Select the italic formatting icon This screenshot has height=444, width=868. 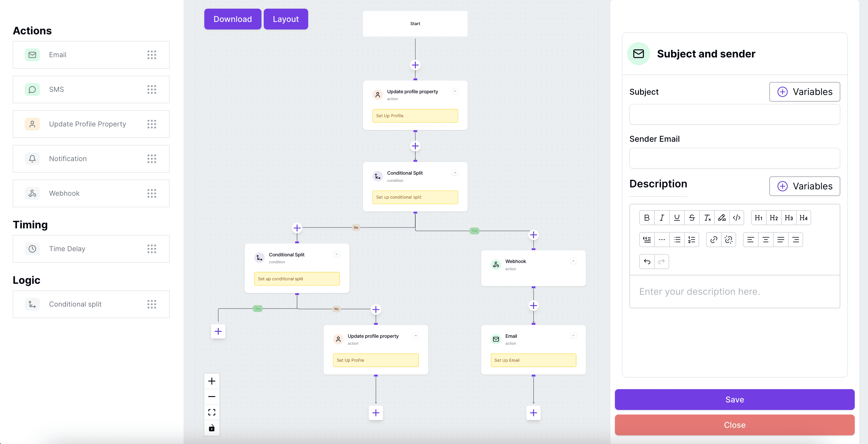(x=662, y=217)
